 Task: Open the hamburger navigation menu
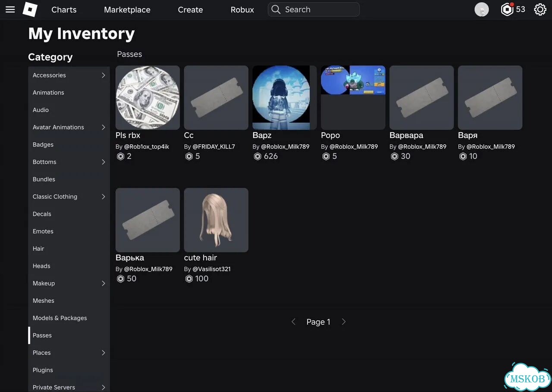pyautogui.click(x=10, y=9)
